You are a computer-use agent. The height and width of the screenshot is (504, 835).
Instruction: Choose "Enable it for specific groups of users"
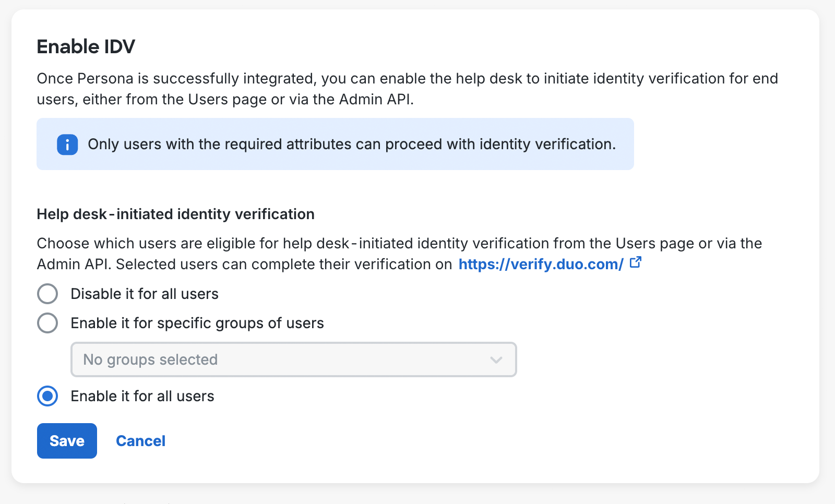tap(47, 323)
